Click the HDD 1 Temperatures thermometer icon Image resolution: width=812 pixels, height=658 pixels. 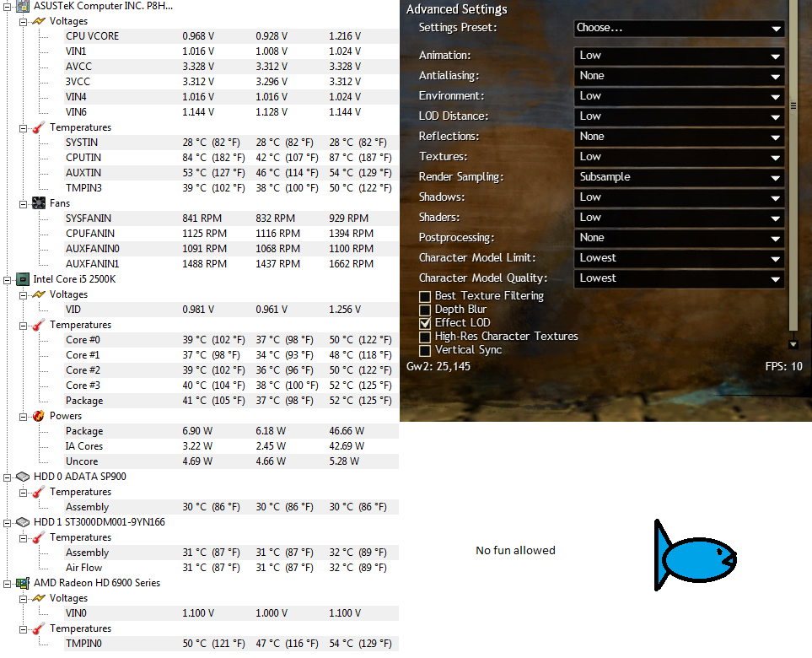tap(38, 537)
